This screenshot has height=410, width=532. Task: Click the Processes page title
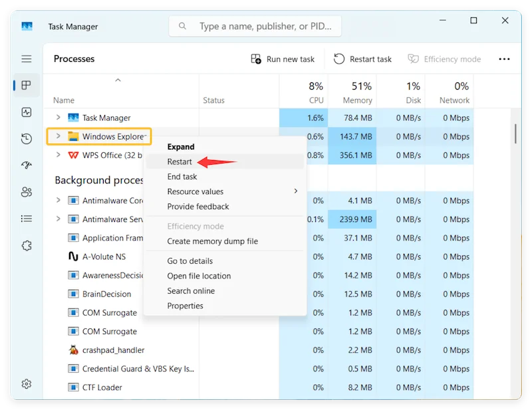[x=74, y=59]
